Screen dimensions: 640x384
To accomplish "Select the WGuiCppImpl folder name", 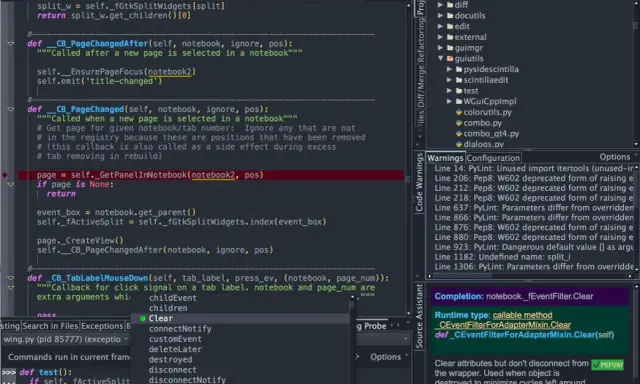I will coord(490,101).
